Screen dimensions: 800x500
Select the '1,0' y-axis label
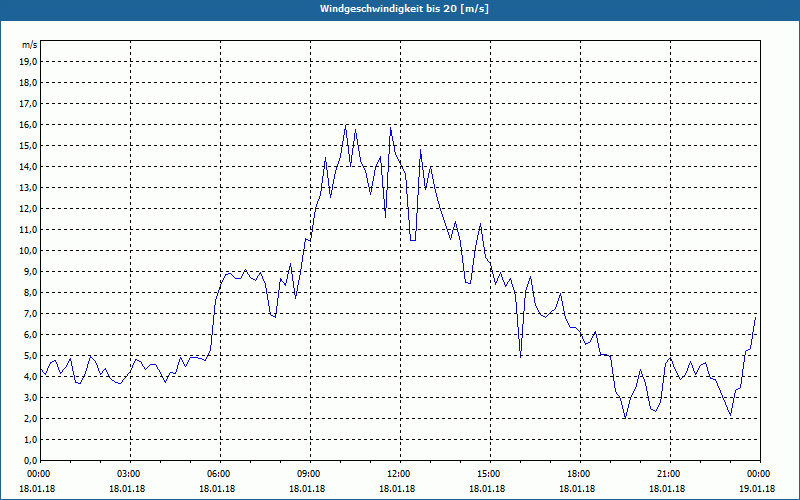pyautogui.click(x=30, y=440)
